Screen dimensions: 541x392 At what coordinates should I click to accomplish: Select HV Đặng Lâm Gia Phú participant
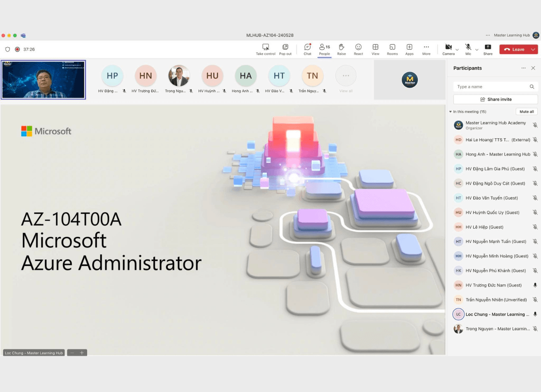pyautogui.click(x=496, y=169)
